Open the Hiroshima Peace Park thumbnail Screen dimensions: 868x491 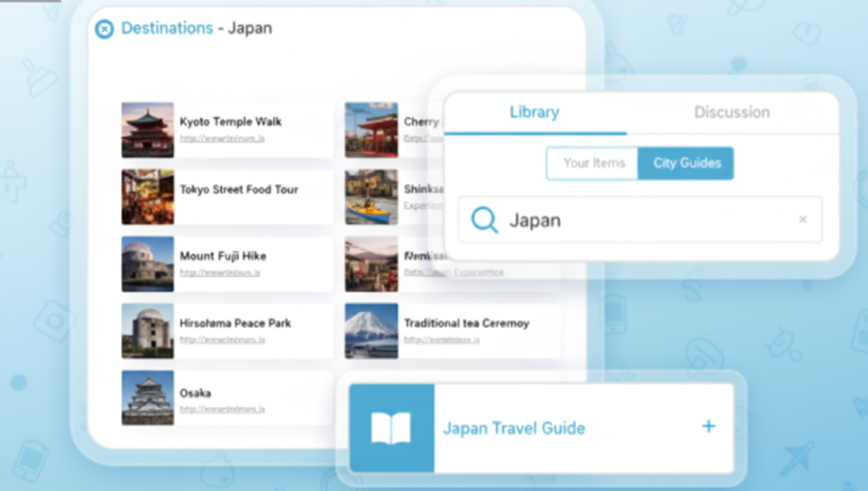[147, 332]
